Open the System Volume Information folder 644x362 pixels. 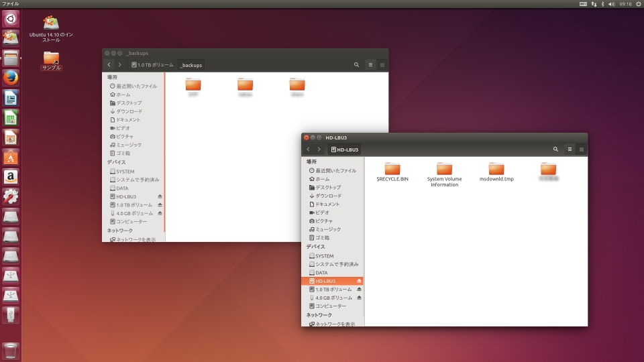tap(444, 174)
